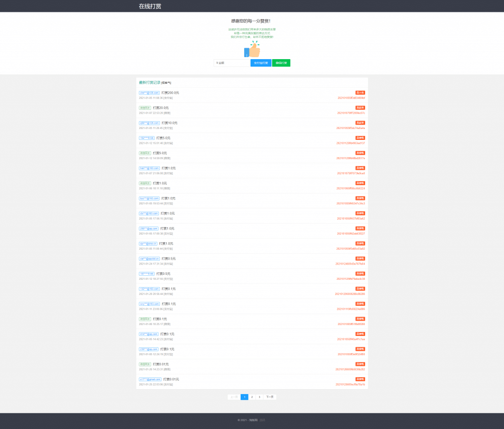Click the 152****5136 user tag

pyautogui.click(x=147, y=138)
